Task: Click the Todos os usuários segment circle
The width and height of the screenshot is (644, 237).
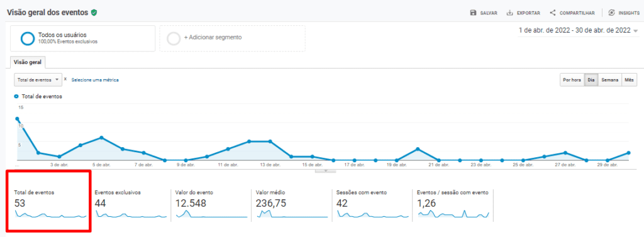Action: (x=28, y=38)
